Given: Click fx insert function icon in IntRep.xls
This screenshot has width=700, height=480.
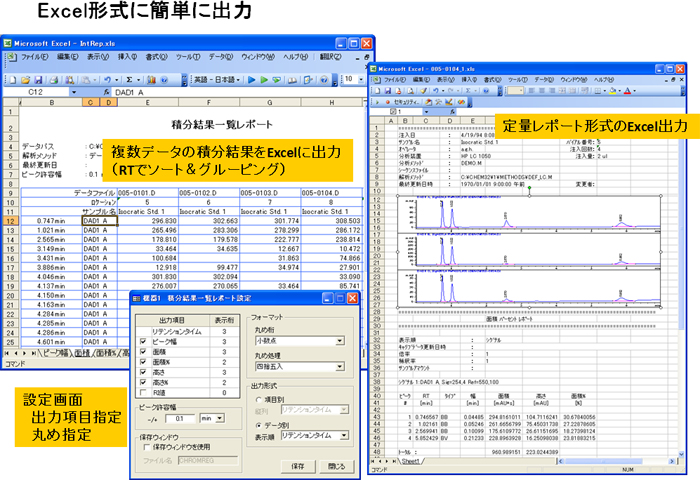Looking at the screenshot, I should tap(106, 92).
